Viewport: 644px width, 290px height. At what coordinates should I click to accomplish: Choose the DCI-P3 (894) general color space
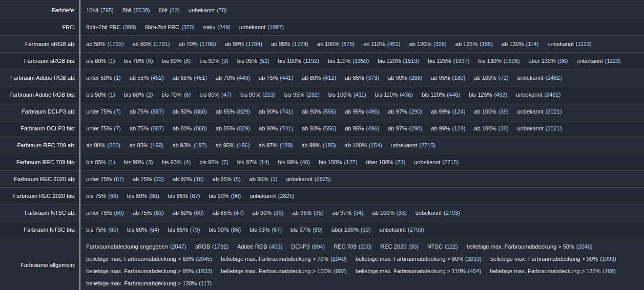[x=308, y=247]
